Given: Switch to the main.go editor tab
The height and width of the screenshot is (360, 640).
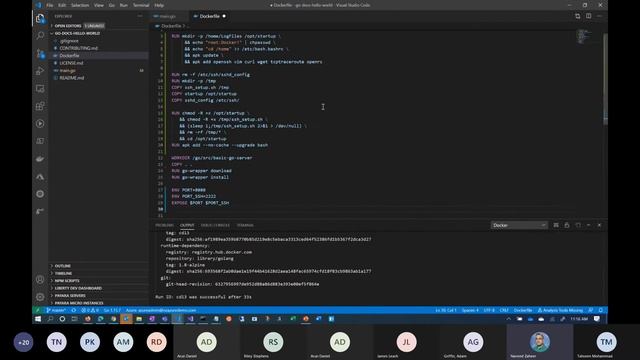Looking at the screenshot, I should coord(167,16).
